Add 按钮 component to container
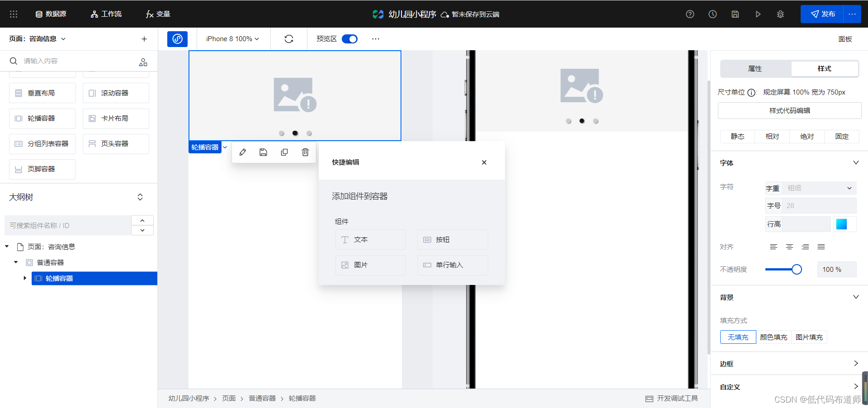 453,239
